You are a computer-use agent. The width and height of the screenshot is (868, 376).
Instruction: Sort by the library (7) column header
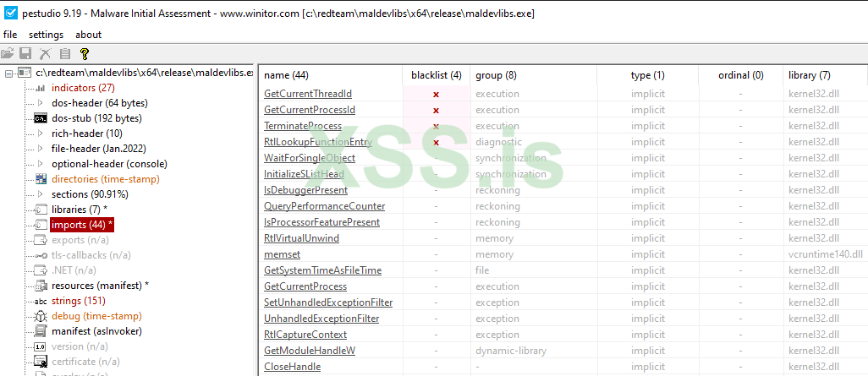click(x=826, y=76)
